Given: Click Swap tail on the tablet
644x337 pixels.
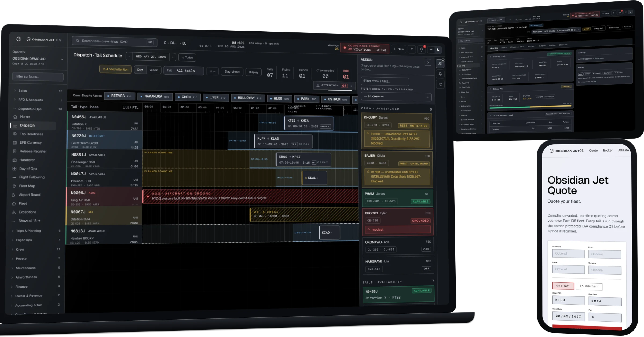Looking at the screenshot, I should pyautogui.click(x=598, y=28).
